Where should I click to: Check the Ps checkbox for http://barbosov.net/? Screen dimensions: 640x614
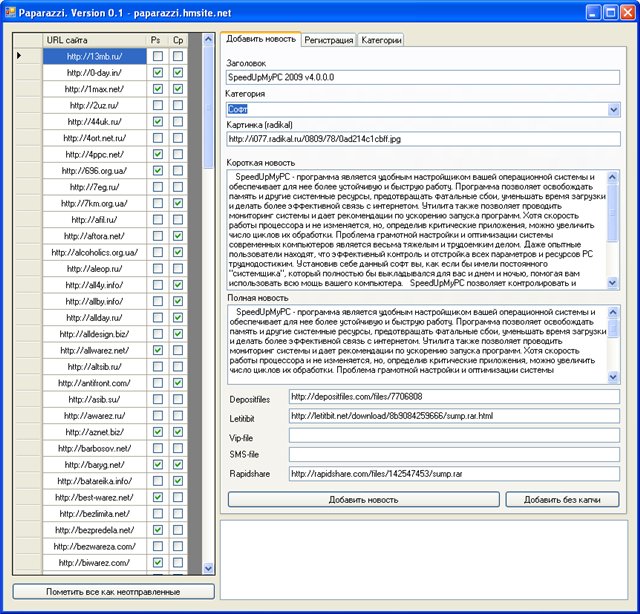click(x=158, y=448)
